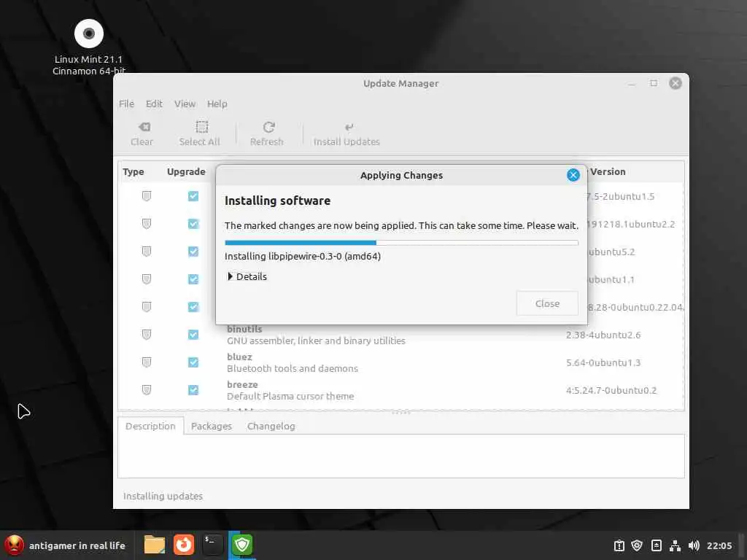
Task: Toggle upgrade checkbox in 191218.1ubuntu2.2 row
Action: click(x=193, y=224)
